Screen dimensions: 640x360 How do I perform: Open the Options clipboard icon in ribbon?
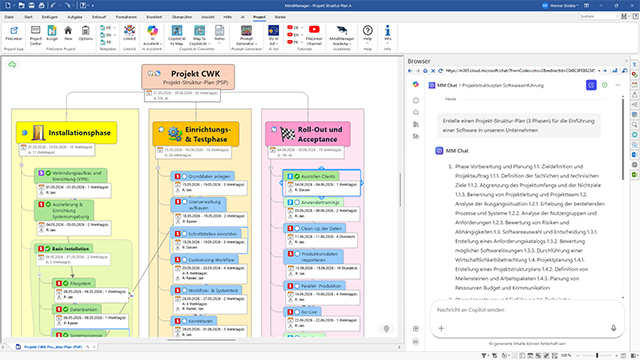pos(85,30)
